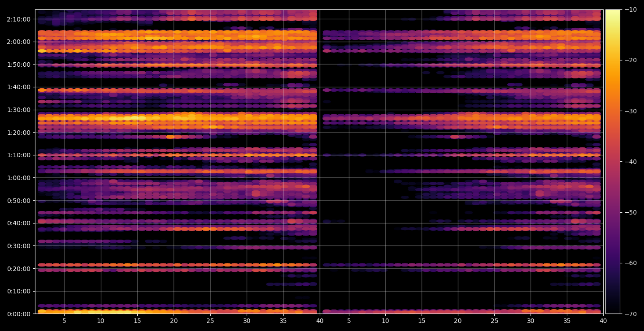Viewport: 644px width, 331px height.
Task: Click the 1:20:00 time axis label
Action: (19, 133)
